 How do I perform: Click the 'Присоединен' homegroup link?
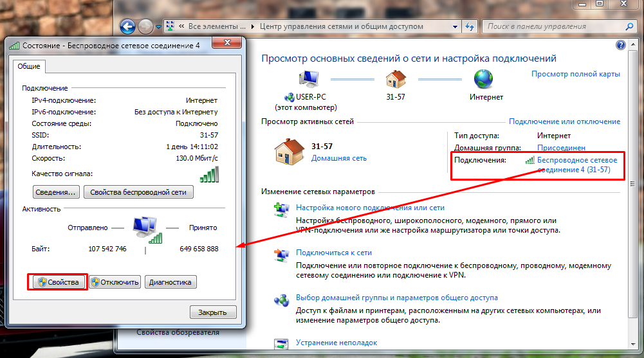561,148
